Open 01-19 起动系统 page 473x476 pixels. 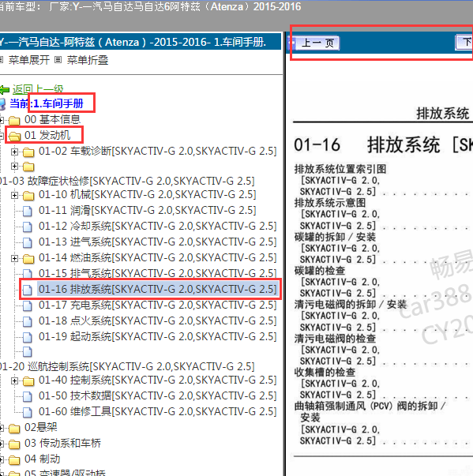coord(158,336)
